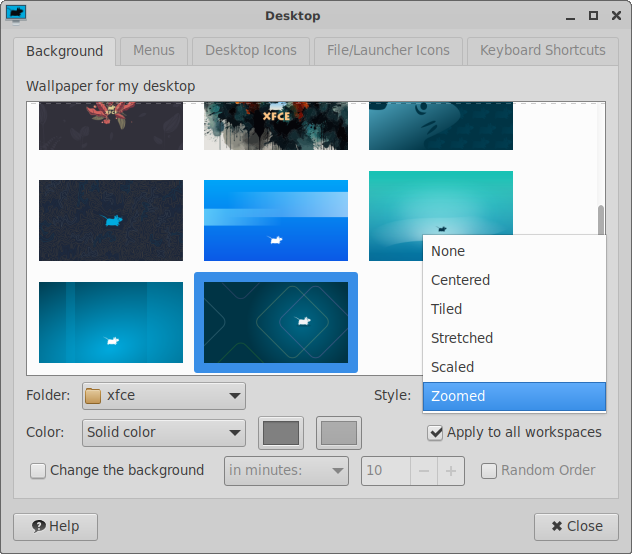Select the highlighted Zoomed style option
632x554 pixels.
(514, 396)
